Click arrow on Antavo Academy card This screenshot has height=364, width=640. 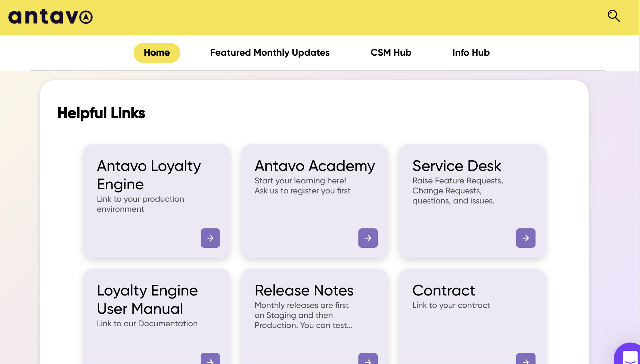tap(368, 238)
